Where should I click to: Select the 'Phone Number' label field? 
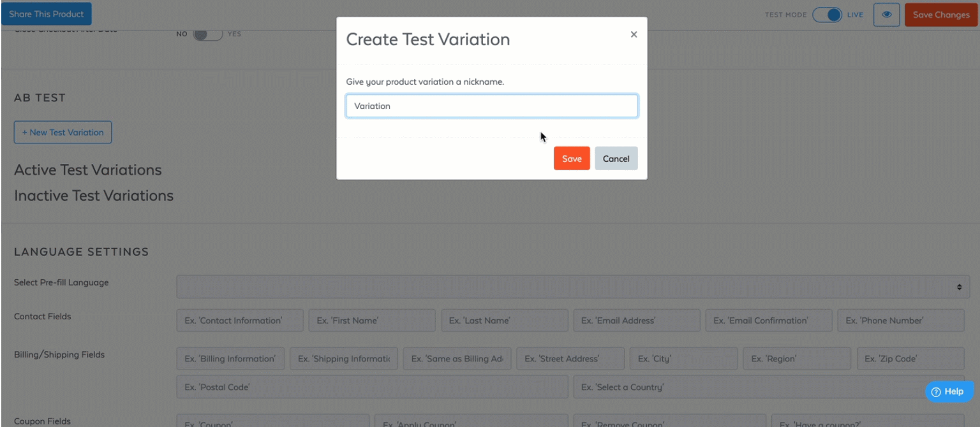(x=900, y=321)
